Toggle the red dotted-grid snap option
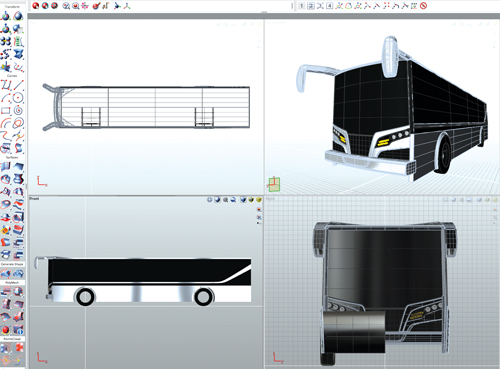 coord(387,6)
